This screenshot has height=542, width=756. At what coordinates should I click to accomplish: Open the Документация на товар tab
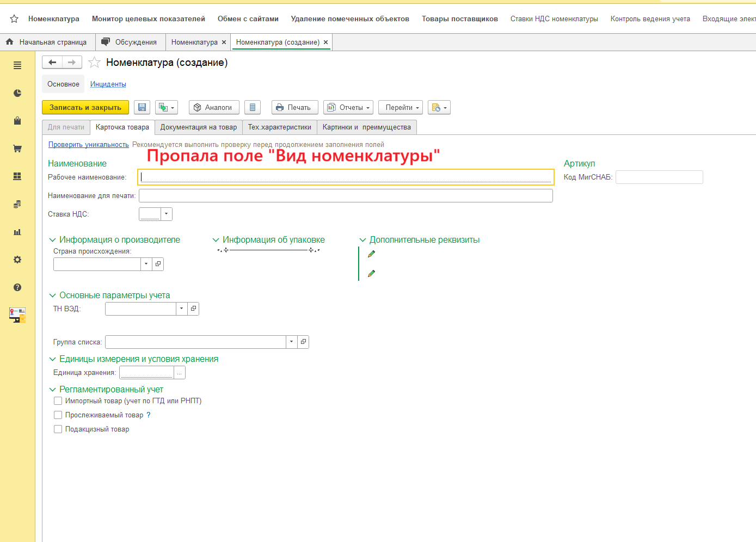coord(199,127)
